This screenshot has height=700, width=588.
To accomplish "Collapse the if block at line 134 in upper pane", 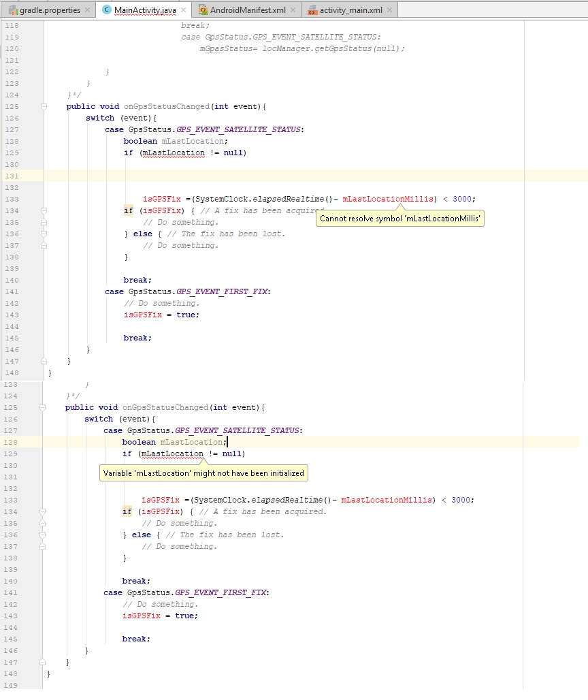I will pos(44,210).
